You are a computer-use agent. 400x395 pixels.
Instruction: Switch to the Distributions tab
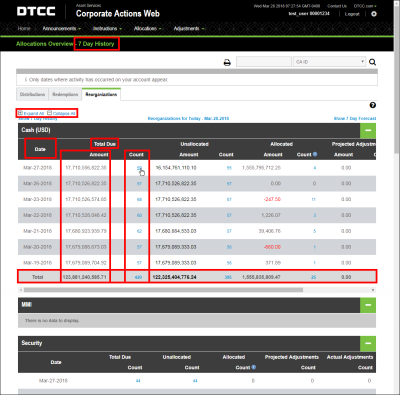32,94
